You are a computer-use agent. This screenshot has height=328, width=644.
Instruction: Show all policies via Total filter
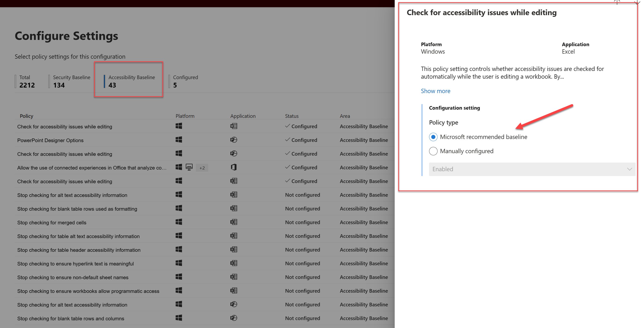pos(27,81)
